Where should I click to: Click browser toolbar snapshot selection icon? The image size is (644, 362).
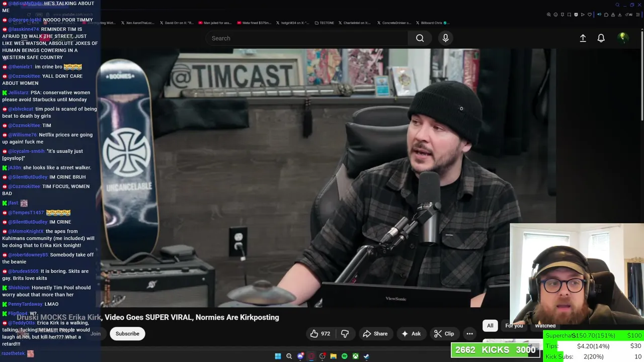pos(569,15)
